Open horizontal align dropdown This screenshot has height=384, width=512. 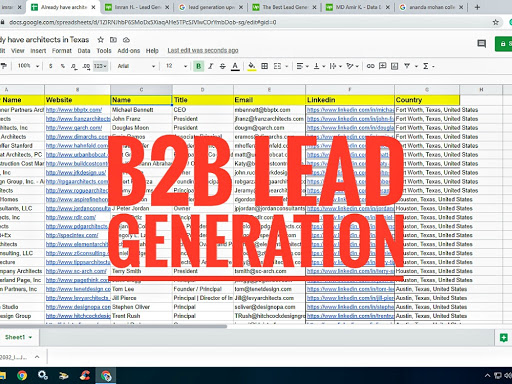click(x=303, y=66)
